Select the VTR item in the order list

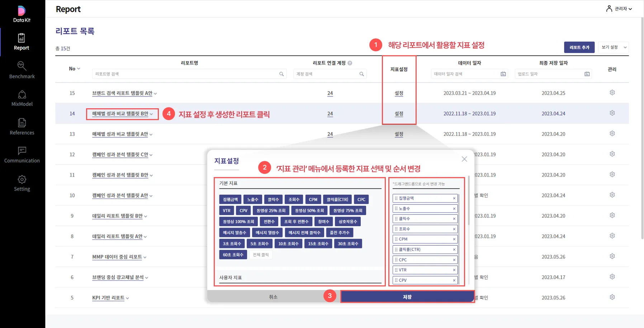tap(425, 270)
